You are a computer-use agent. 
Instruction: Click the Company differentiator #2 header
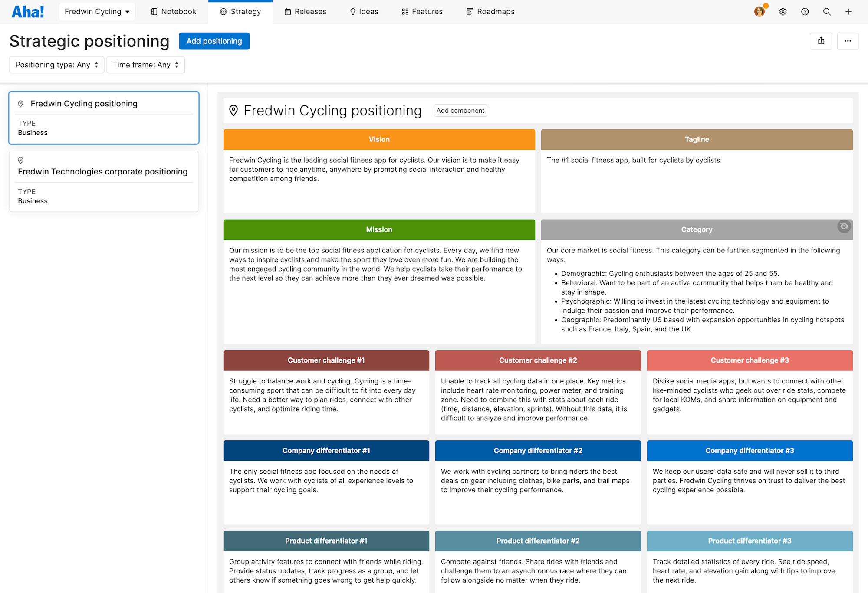[538, 451]
